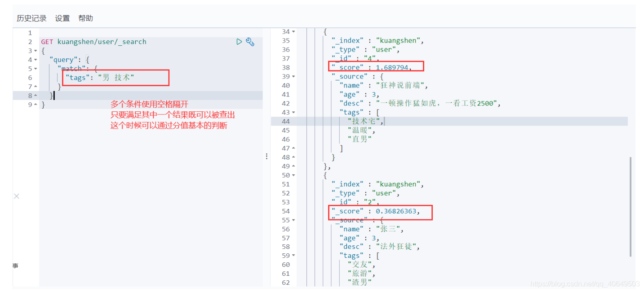Screen dimensions: 644x292
Task: Click "name" : "张三" line
Action: point(372,229)
